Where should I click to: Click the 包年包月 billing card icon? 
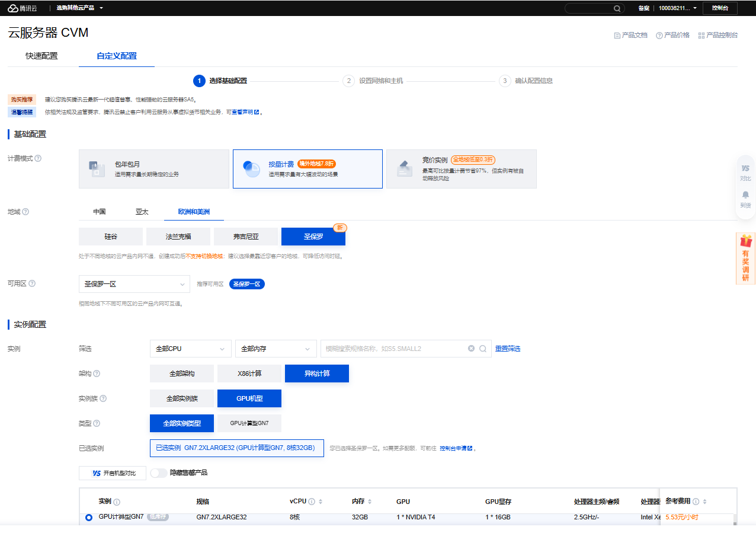click(x=97, y=169)
